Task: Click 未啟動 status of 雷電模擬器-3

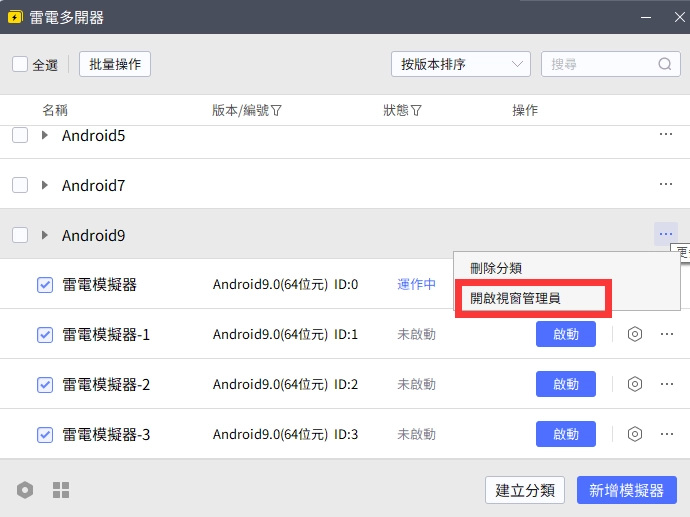Action: (x=416, y=434)
